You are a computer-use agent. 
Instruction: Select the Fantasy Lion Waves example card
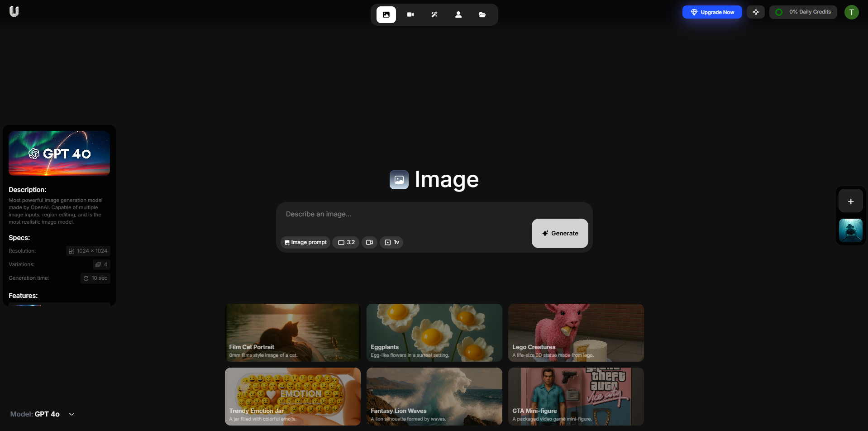click(x=434, y=397)
